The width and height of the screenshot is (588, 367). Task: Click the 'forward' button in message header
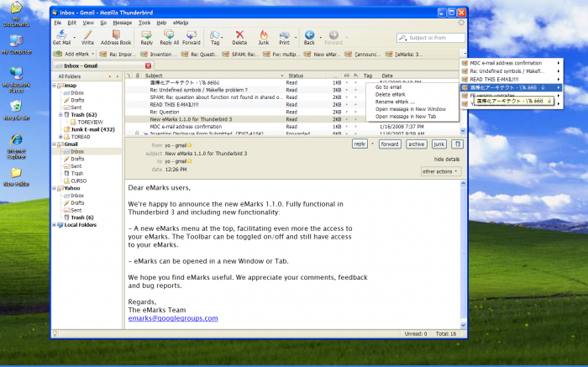(x=390, y=144)
